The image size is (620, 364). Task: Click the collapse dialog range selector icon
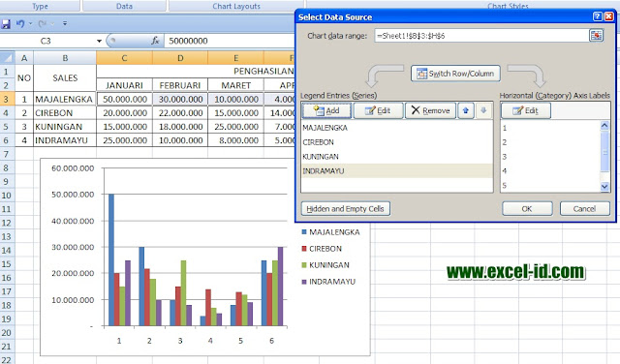point(596,36)
